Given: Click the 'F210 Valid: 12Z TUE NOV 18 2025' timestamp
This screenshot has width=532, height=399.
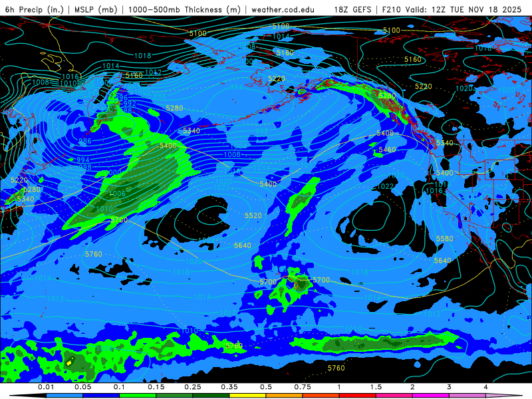Looking at the screenshot, I should 452,9.
